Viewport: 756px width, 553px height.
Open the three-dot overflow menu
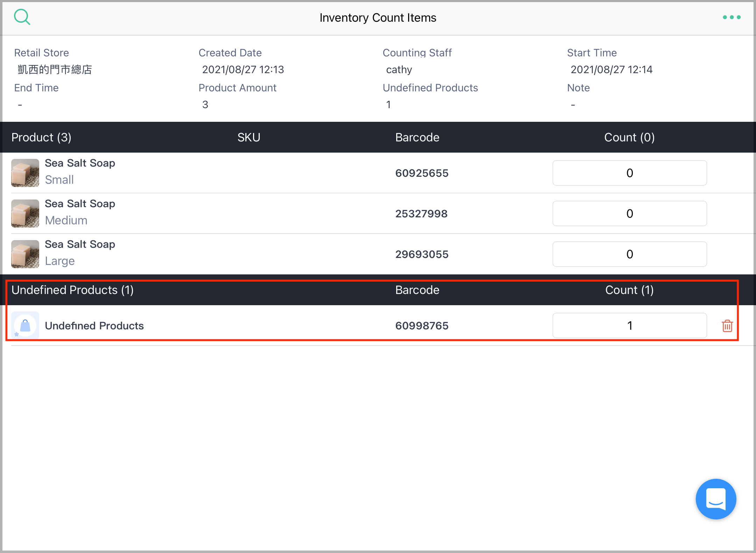point(731,17)
